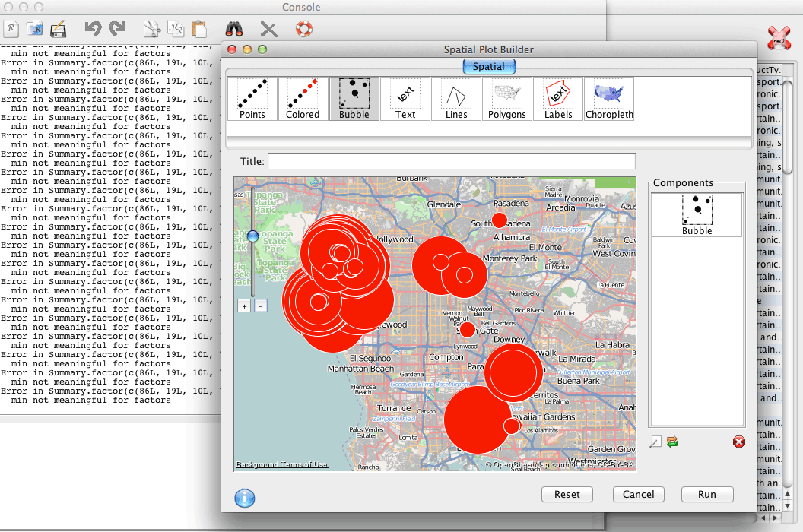The image size is (803, 532).
Task: Paste using the clipboard icon
Action: pos(199,29)
